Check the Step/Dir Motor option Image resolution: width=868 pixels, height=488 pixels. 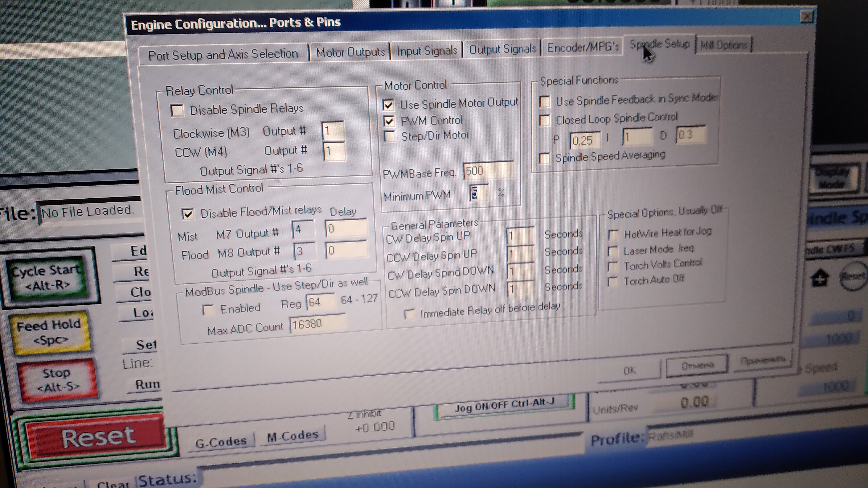point(390,136)
